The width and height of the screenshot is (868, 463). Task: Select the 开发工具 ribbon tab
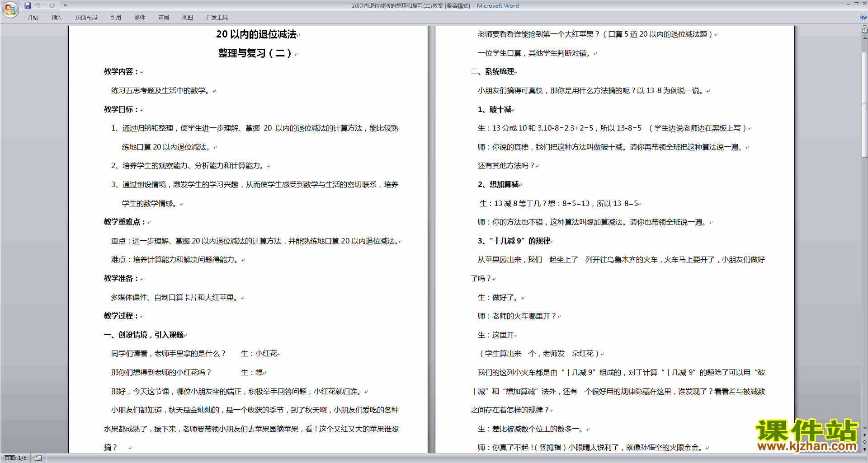(x=217, y=18)
